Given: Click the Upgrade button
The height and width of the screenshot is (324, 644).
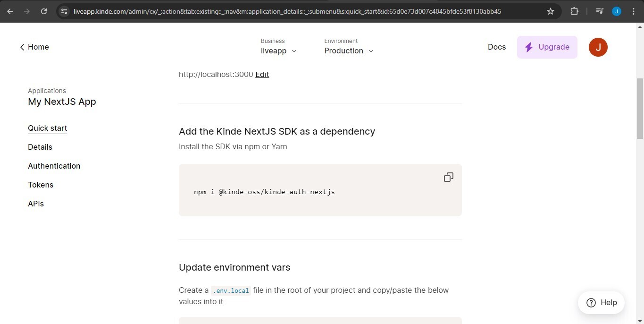Looking at the screenshot, I should (547, 47).
